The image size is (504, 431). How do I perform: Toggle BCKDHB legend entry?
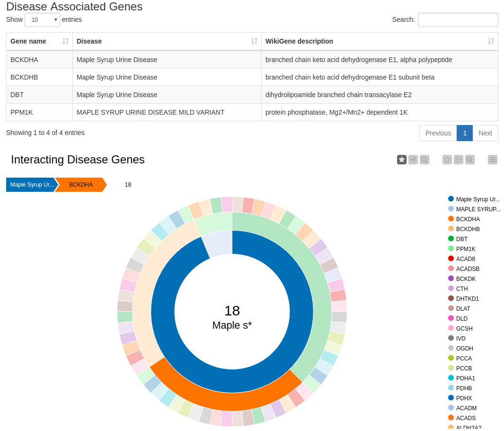[x=464, y=229]
